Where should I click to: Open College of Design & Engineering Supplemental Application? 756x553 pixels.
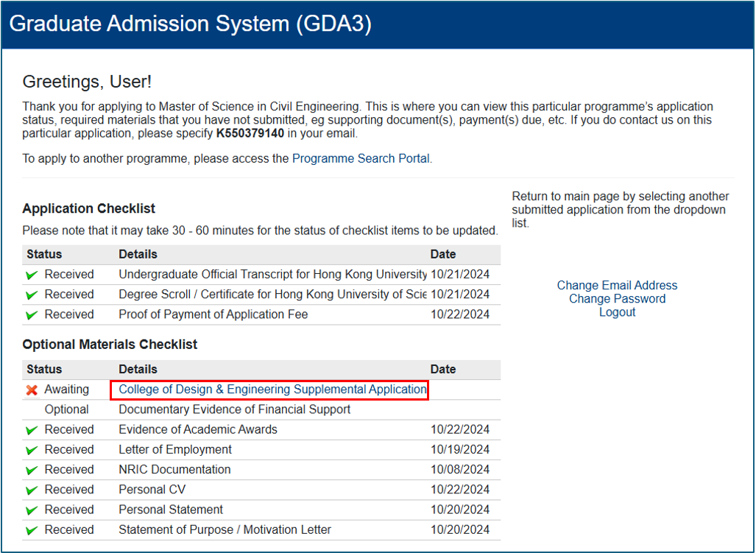pos(272,390)
